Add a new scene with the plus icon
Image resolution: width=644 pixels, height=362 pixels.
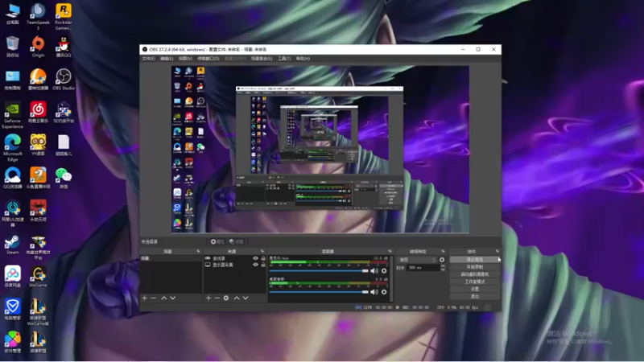(145, 298)
